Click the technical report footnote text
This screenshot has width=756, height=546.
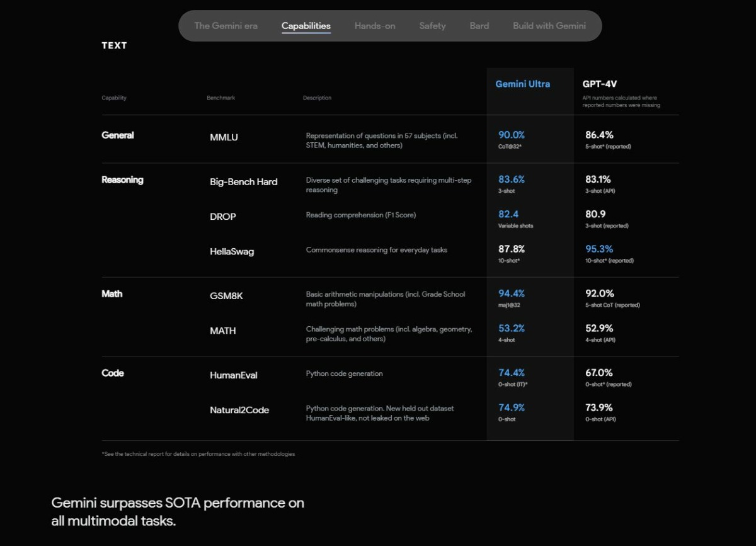tap(198, 454)
